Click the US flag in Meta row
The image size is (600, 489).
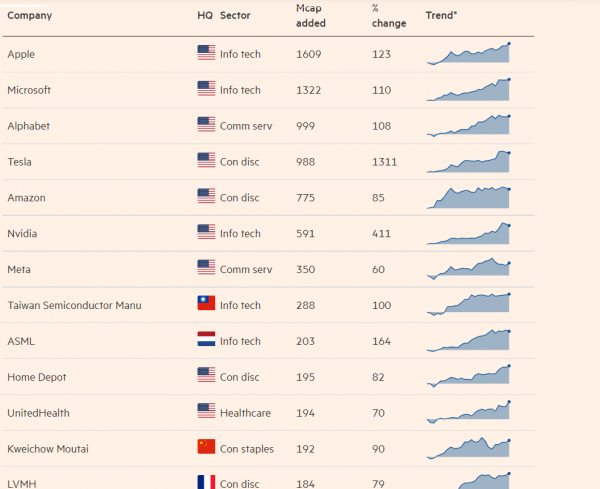pyautogui.click(x=206, y=267)
